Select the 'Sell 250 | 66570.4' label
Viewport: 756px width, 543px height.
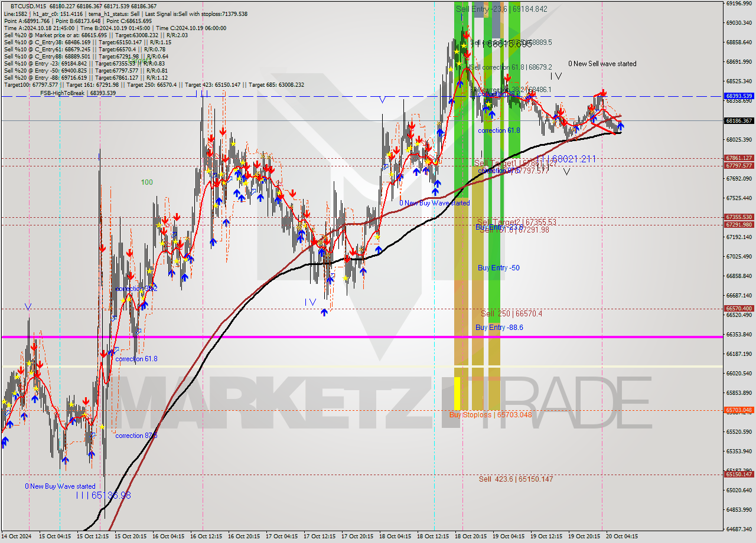point(511,314)
